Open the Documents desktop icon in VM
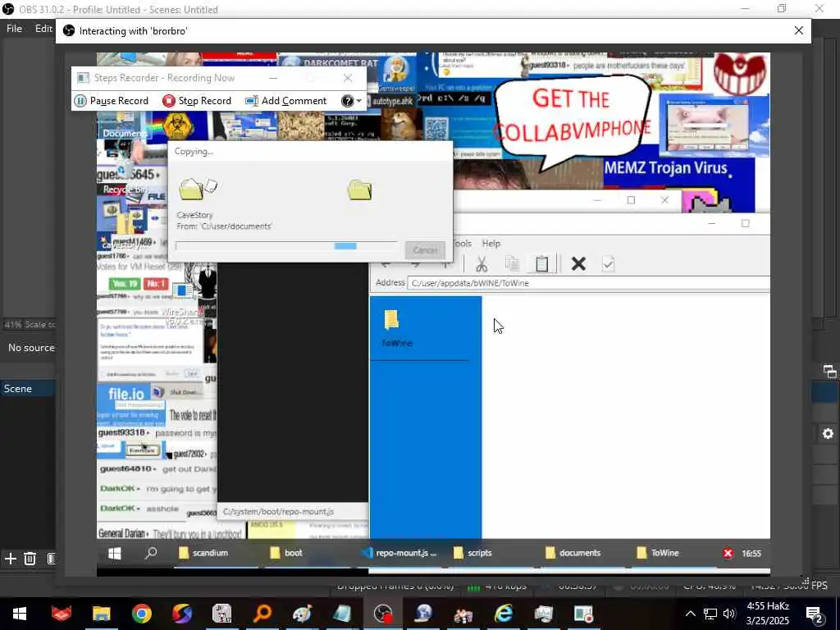The width and height of the screenshot is (840, 630). click(x=125, y=126)
